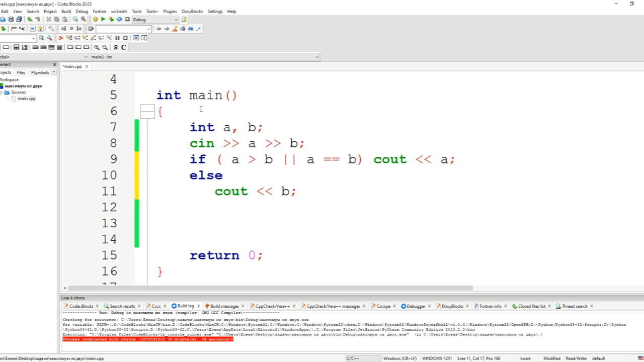The image size is (644, 362).
Task: Open the Debugging windows icon
Action: tap(136, 38)
